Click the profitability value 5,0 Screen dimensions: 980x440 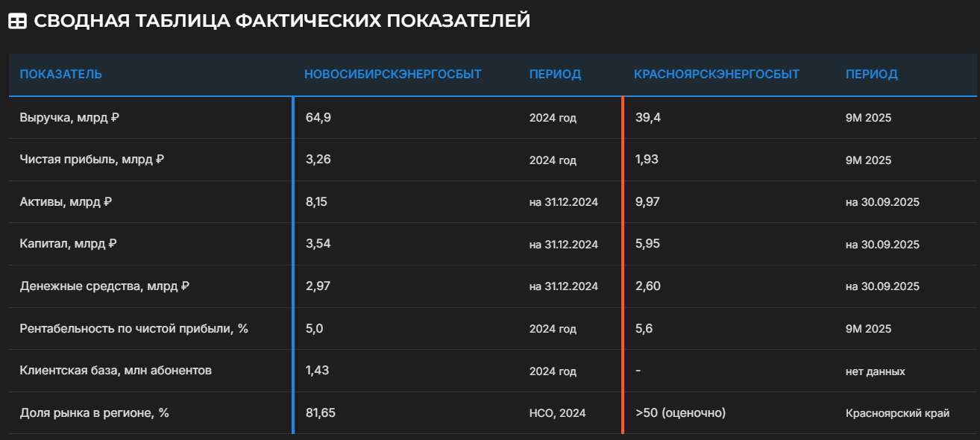click(x=315, y=329)
